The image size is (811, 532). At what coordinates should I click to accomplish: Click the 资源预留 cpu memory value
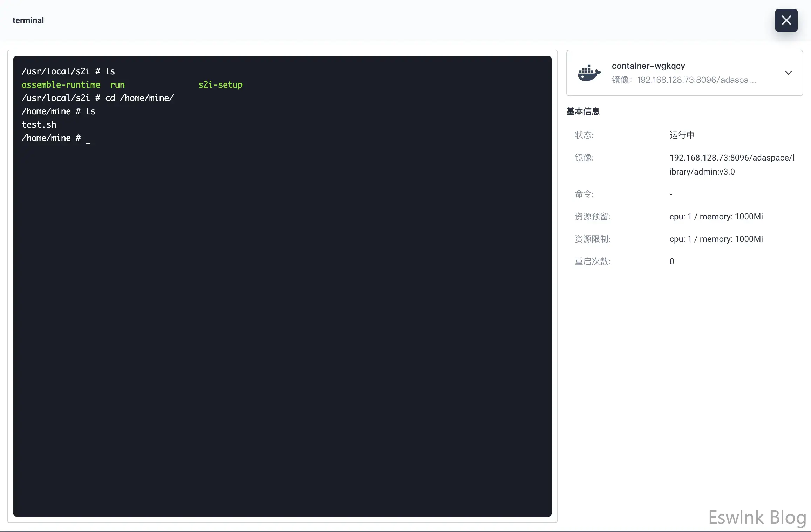(x=716, y=217)
